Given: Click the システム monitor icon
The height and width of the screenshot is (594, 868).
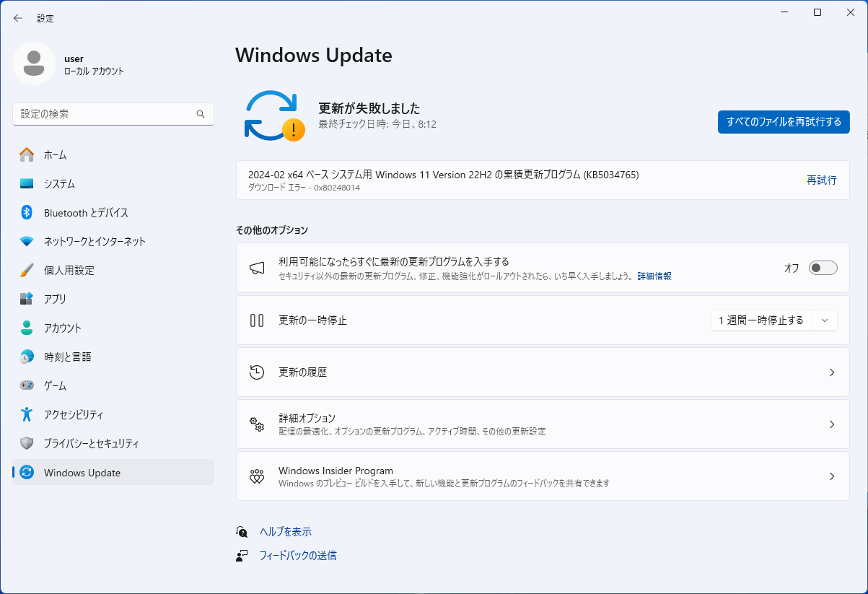Looking at the screenshot, I should coord(27,183).
